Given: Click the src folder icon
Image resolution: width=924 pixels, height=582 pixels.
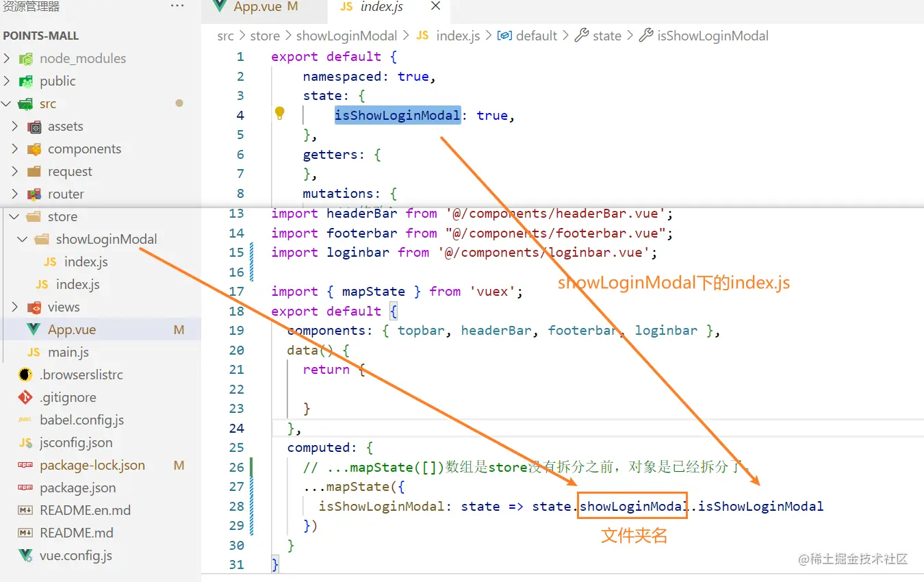Looking at the screenshot, I should [x=26, y=104].
